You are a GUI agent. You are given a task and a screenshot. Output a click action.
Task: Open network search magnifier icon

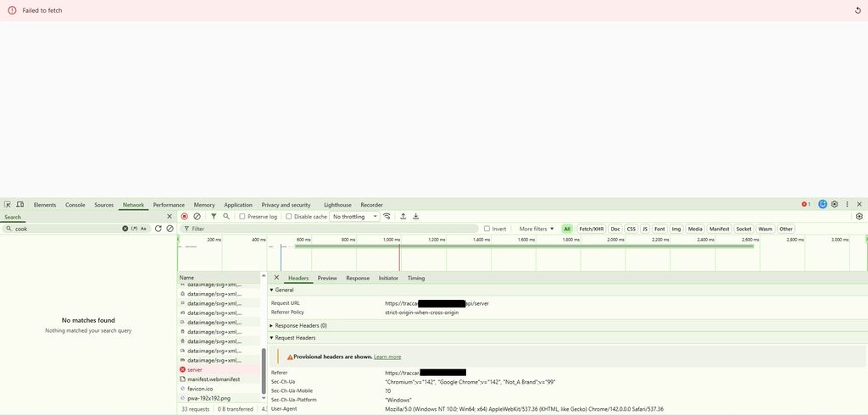(226, 216)
